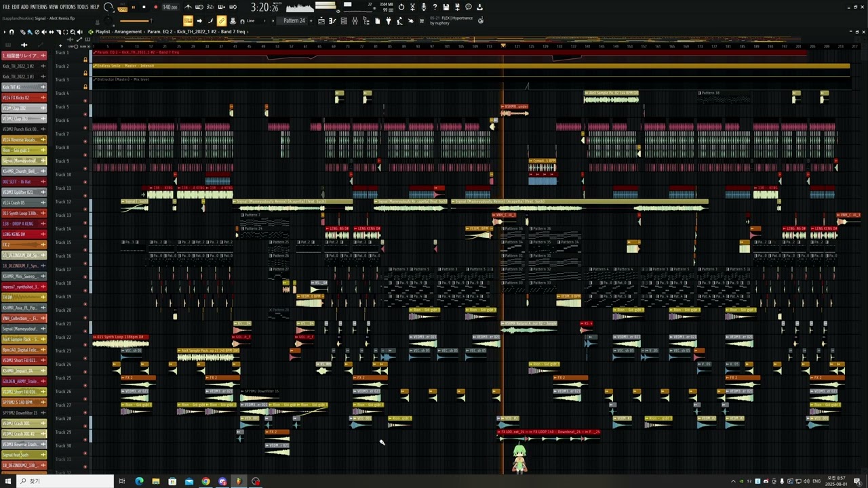Toggle the highlighted link icon in the toolbar
The height and width of the screenshot is (488, 868).
pyautogui.click(x=221, y=21)
